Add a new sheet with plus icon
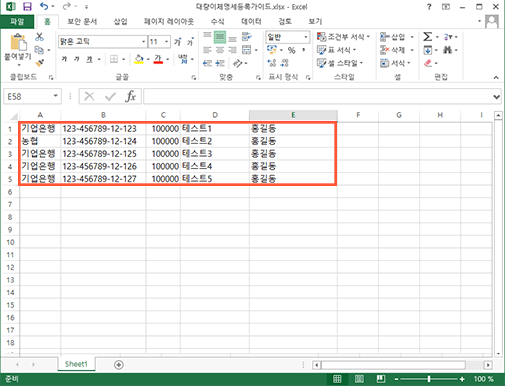 pos(119,365)
